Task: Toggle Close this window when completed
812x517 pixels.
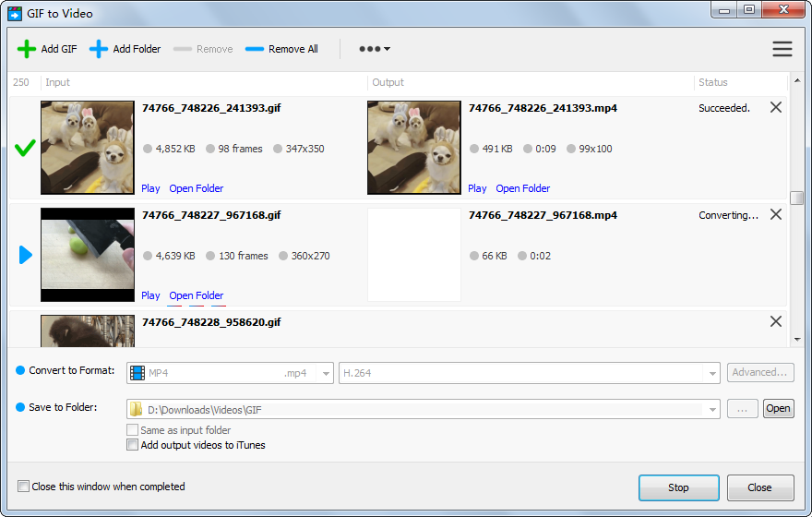Action: click(24, 487)
